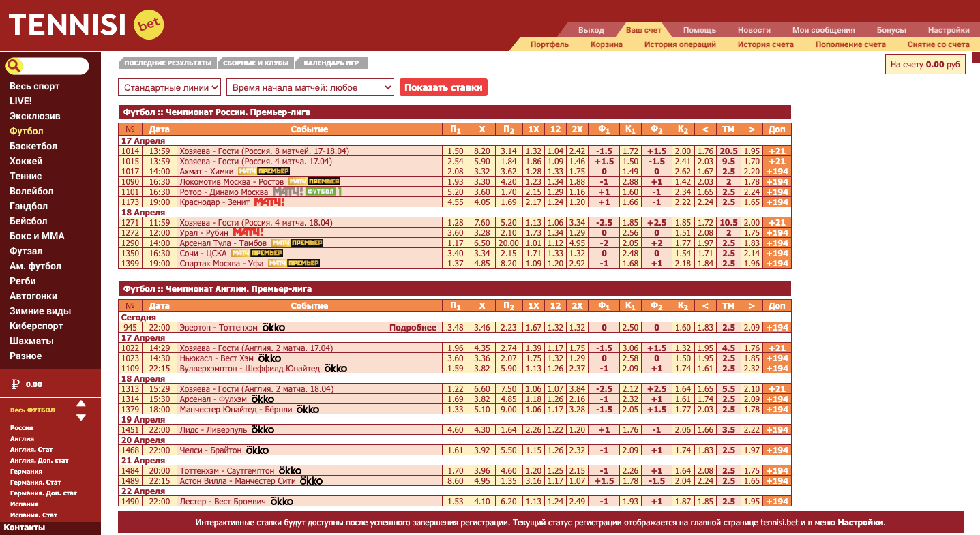Screen dimensions: 980x535
Task: Click Okko icon on Вулверхэмптон - Шеффилд Юнайтед
Action: [x=336, y=369]
